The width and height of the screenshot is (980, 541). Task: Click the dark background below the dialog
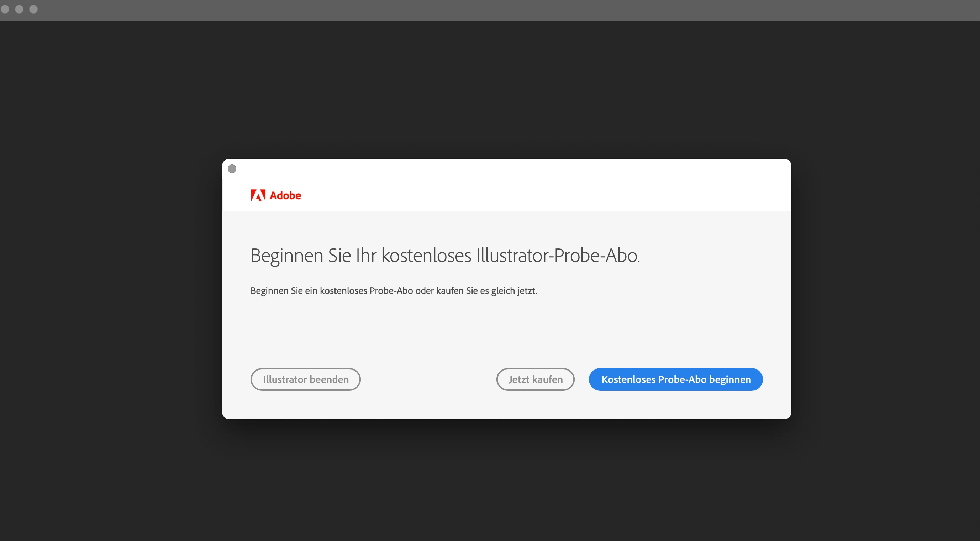click(506, 479)
